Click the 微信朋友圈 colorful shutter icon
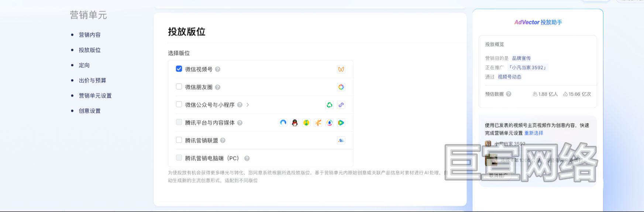Screen dimensions: 644x212 (341, 87)
